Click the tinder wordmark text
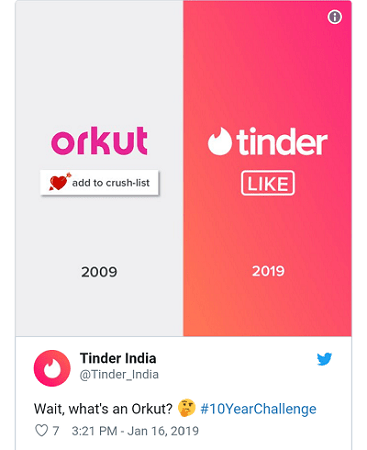The width and height of the screenshot is (367, 450). (x=282, y=142)
